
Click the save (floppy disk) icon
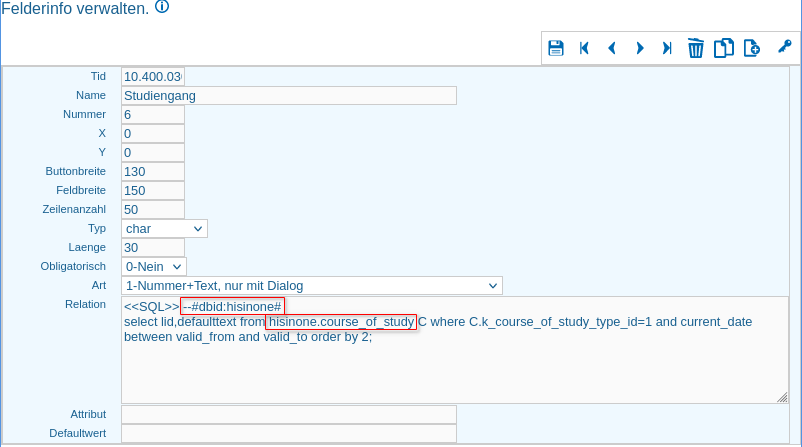[x=556, y=48]
